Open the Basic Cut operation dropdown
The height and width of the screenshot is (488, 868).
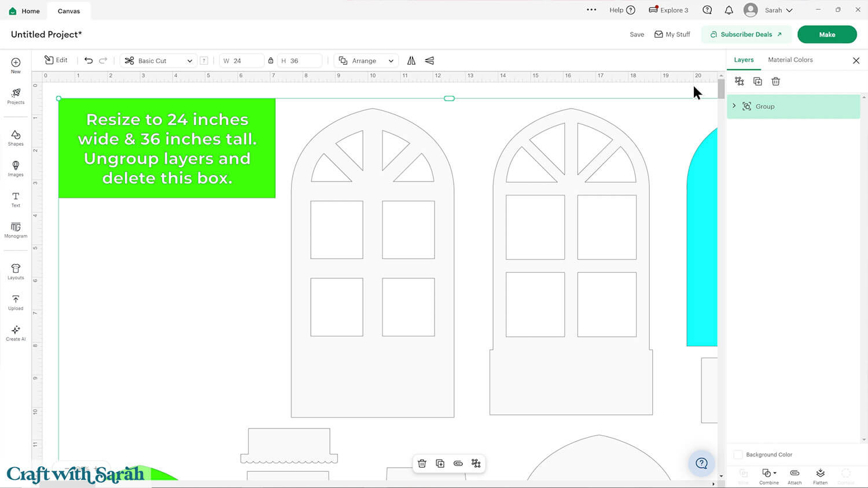(x=159, y=61)
